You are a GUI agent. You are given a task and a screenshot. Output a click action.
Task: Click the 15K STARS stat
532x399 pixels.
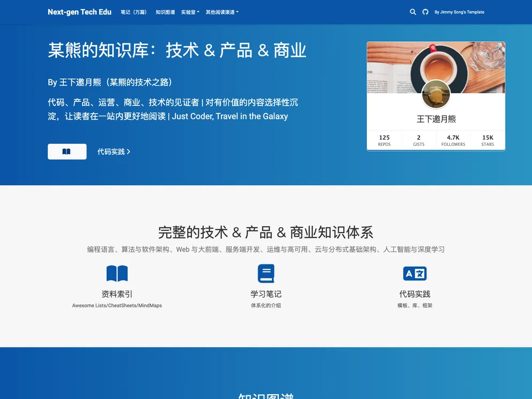tap(487, 140)
